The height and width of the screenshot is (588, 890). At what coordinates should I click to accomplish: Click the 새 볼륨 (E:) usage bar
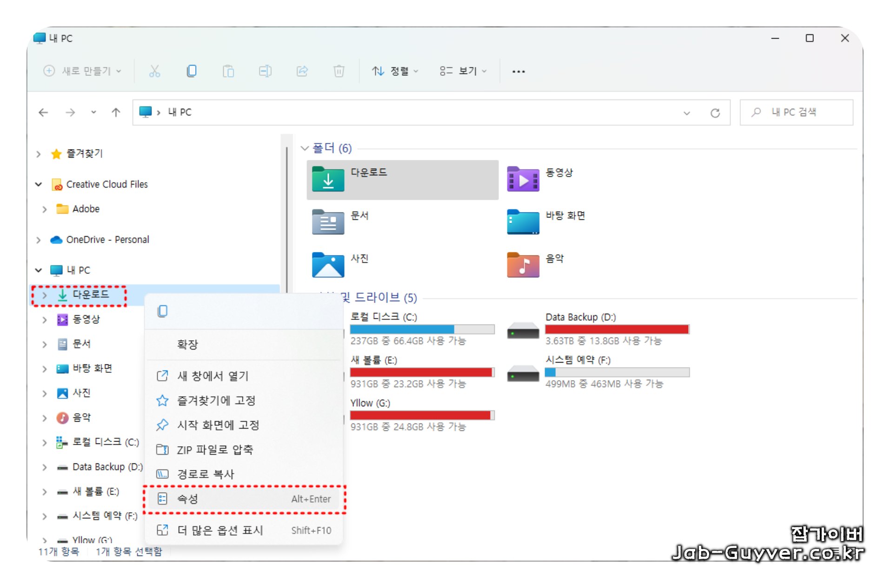pyautogui.click(x=422, y=372)
